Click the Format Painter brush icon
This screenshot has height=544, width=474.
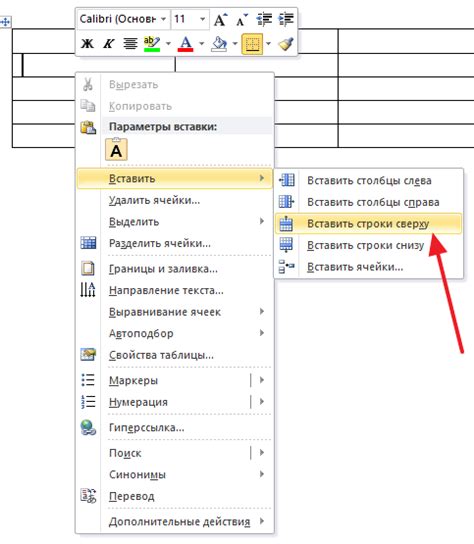point(286,44)
